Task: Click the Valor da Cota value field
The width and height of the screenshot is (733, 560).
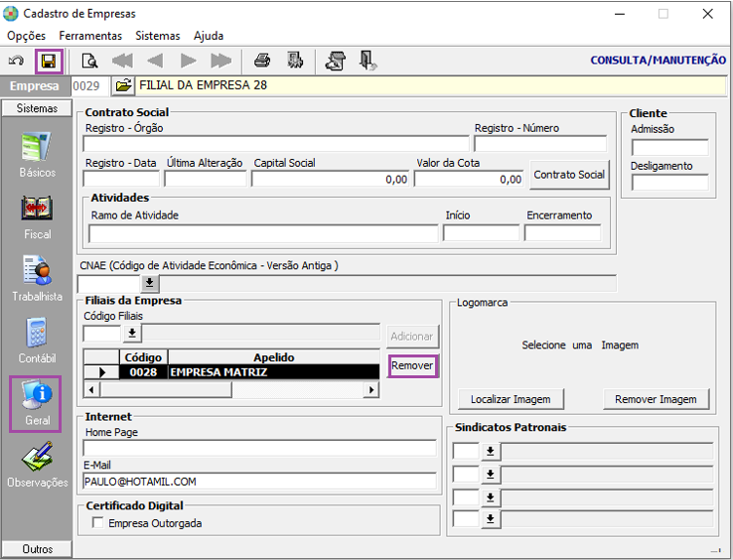Action: coord(469,179)
